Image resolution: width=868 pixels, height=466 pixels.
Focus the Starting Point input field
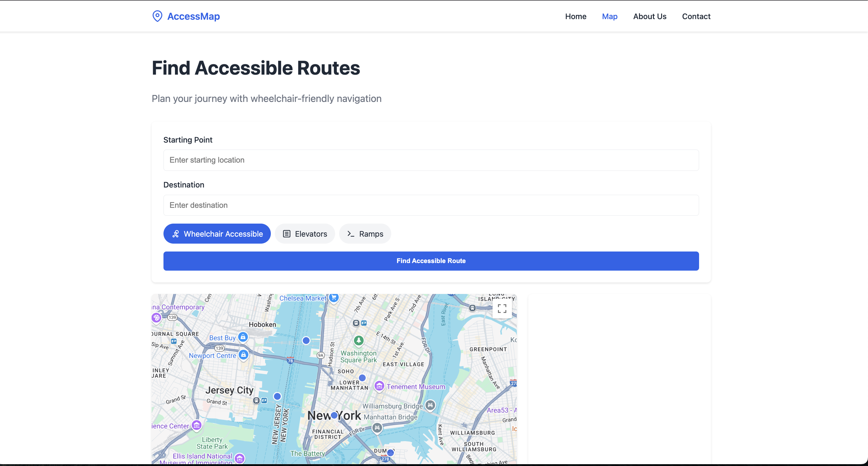[431, 160]
